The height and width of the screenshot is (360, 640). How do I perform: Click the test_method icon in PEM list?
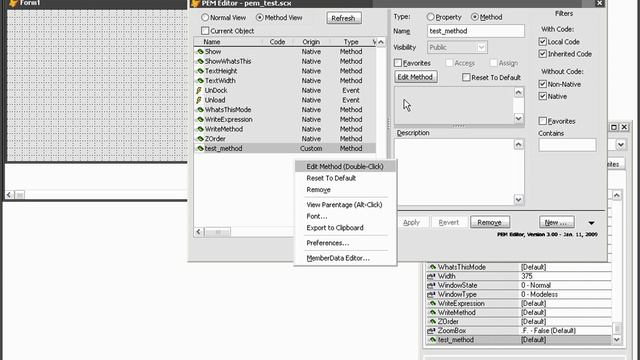pos(200,149)
